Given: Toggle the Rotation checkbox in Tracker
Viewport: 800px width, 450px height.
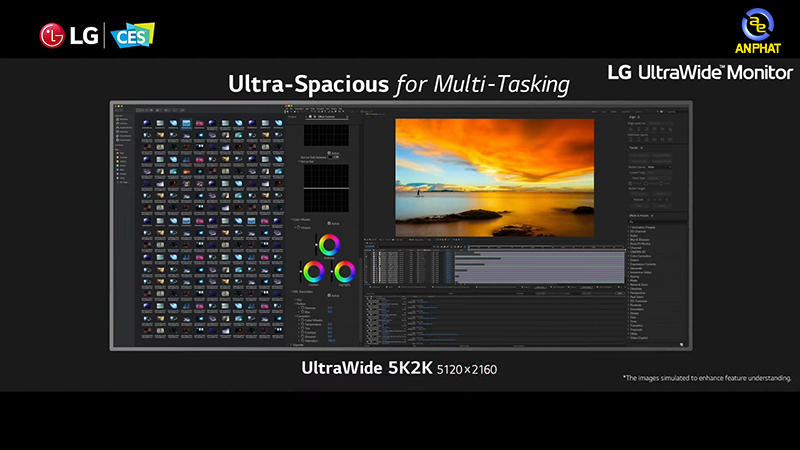Looking at the screenshot, I should coord(646,184).
